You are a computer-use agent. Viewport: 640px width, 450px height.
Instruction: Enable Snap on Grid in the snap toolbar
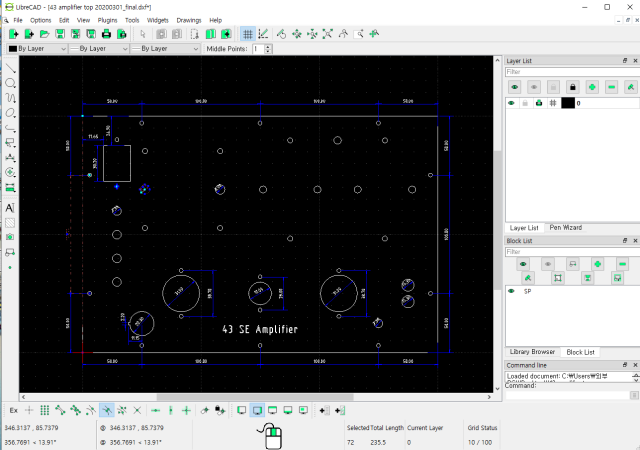(x=45, y=410)
